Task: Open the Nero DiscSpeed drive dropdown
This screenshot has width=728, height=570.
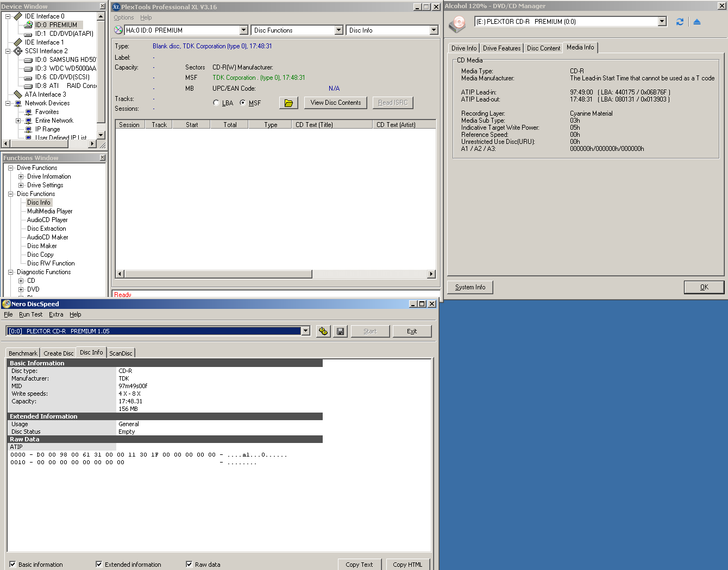Action: 306,331
